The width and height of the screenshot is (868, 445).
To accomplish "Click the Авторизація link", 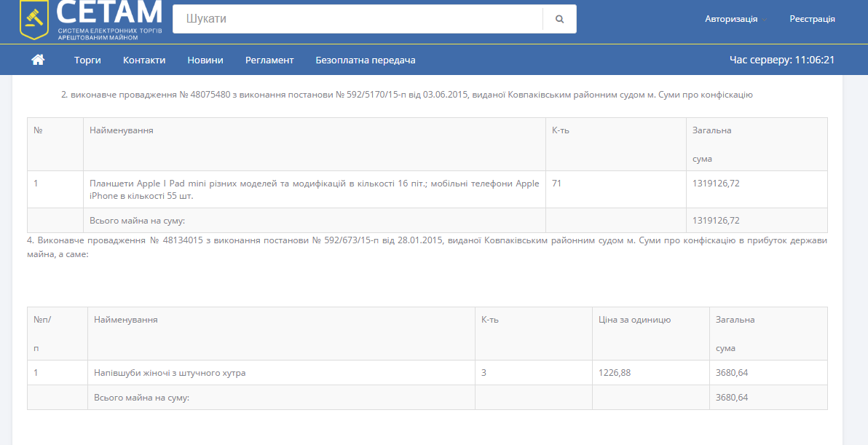I will click(731, 19).
